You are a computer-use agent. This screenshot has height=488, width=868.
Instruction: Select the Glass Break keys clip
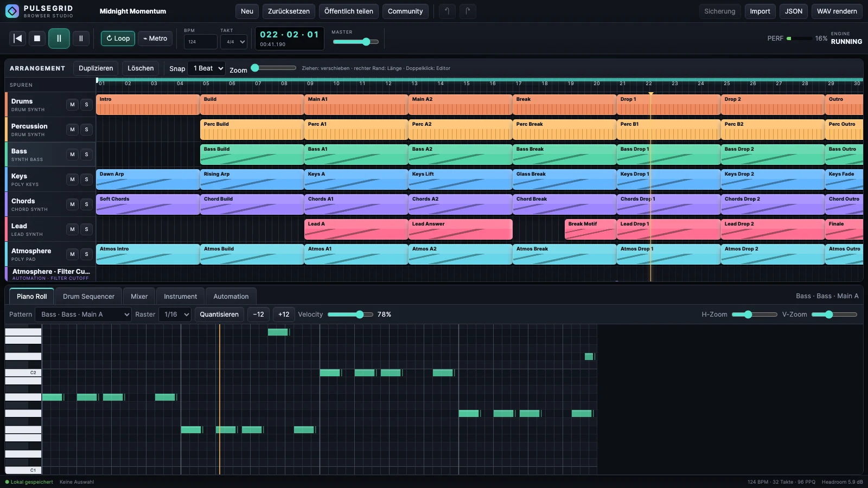[x=564, y=179]
